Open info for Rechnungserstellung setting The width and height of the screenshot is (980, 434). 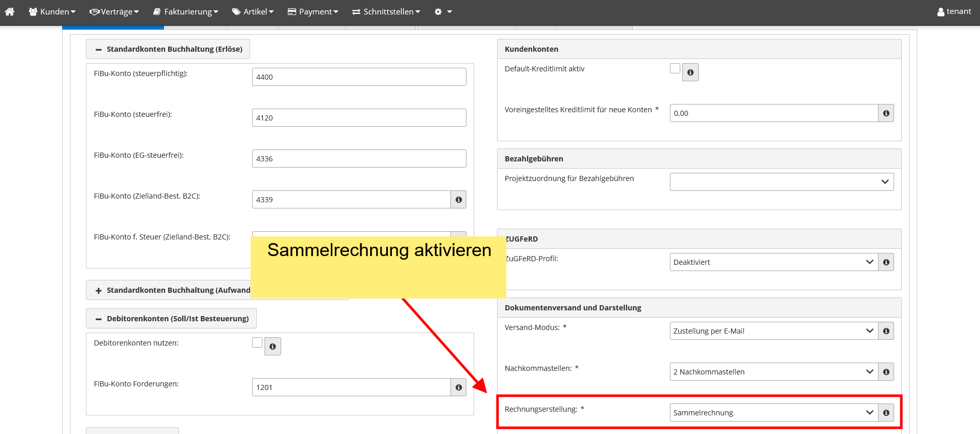pos(886,413)
